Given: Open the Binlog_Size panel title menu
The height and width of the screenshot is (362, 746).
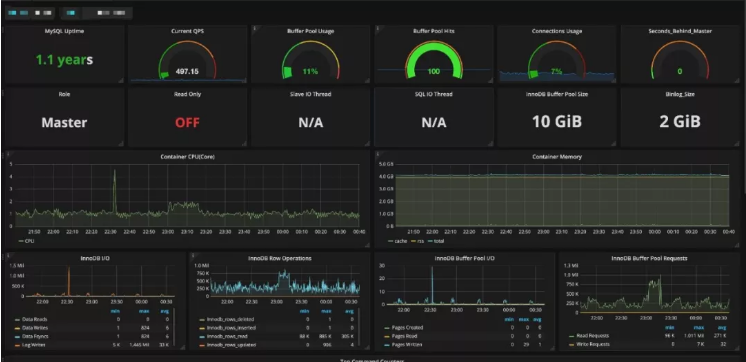Looking at the screenshot, I should coord(680,94).
